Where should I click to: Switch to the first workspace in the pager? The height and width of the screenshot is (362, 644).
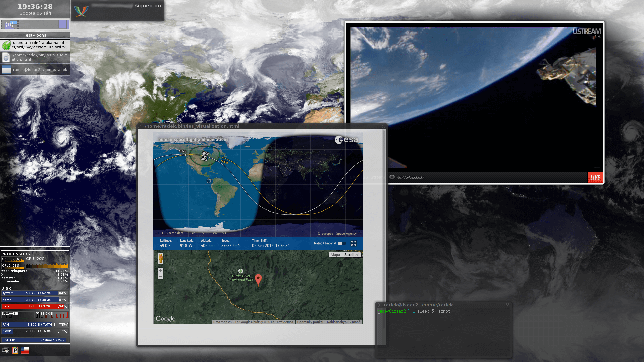(9, 24)
